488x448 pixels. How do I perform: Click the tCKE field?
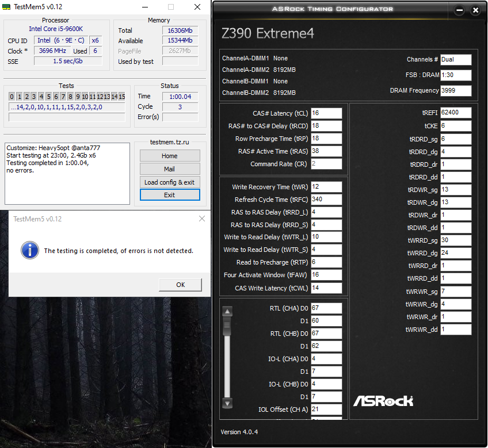(x=456, y=126)
